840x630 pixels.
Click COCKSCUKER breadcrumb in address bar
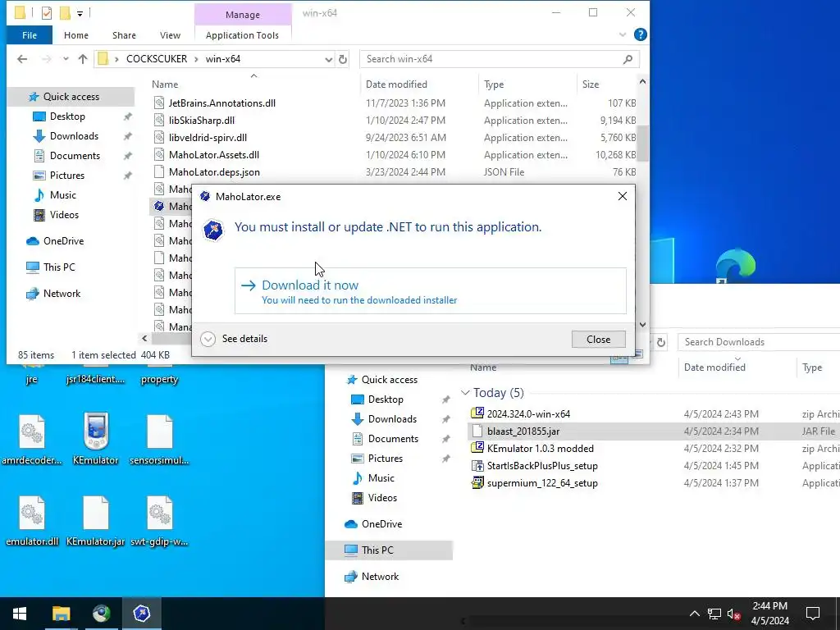[x=157, y=59]
